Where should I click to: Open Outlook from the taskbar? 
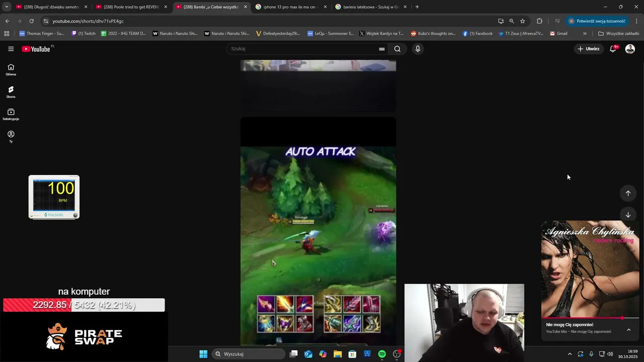pyautogui.click(x=308, y=354)
